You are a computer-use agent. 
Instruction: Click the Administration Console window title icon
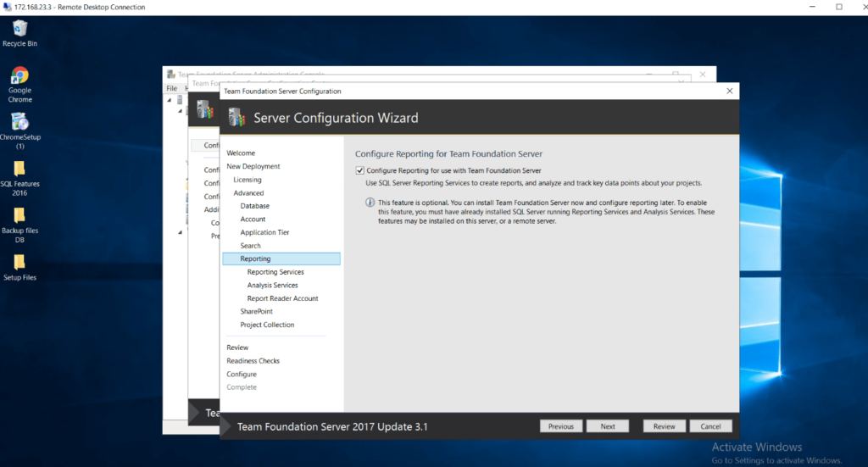coord(171,74)
